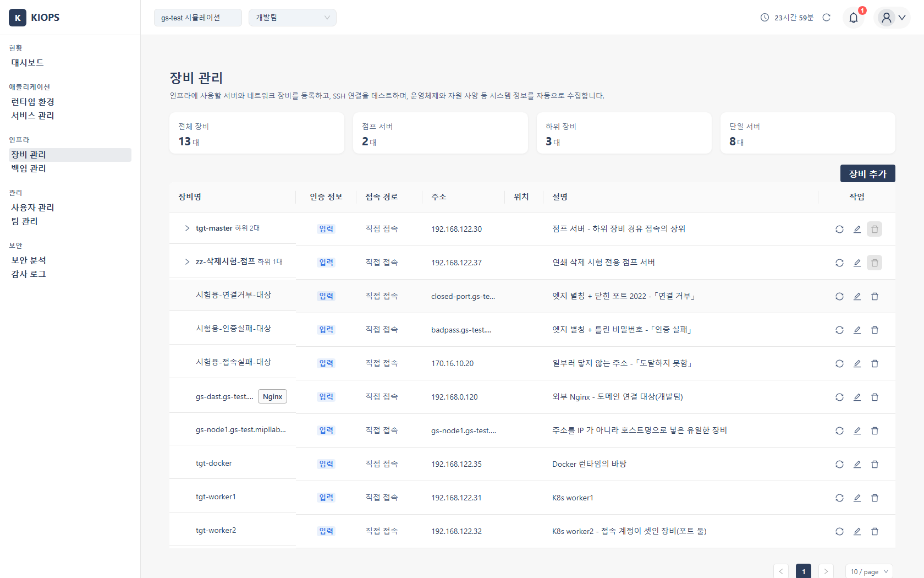Click next page arrow
The height and width of the screenshot is (578, 924).
(826, 571)
